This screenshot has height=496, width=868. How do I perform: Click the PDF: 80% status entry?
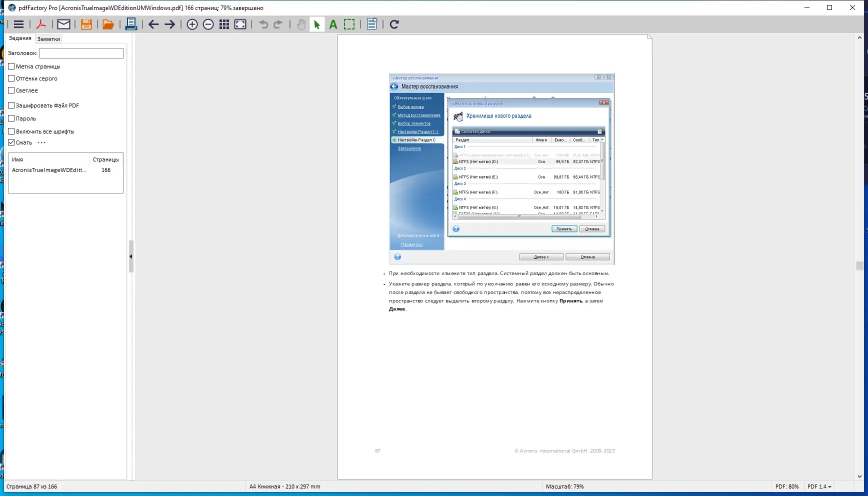click(x=787, y=486)
